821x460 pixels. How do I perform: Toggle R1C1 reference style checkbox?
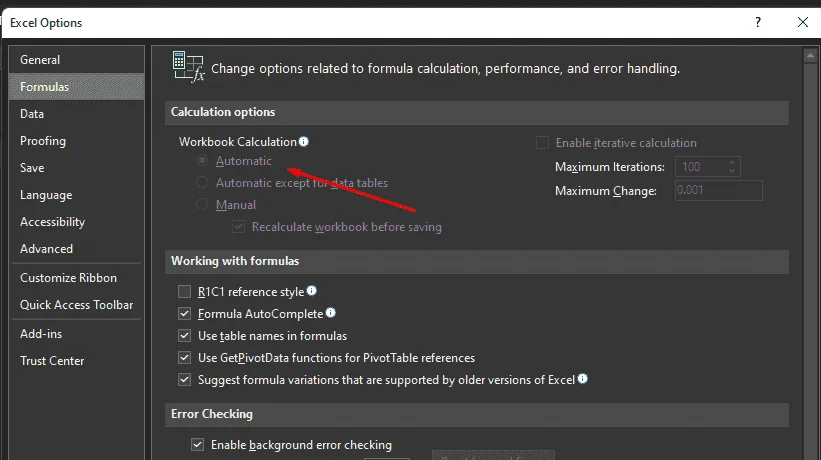tap(184, 291)
